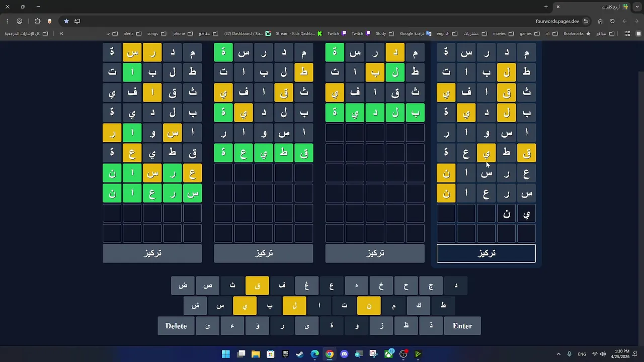This screenshot has height=362, width=644.
Task: Launch Discord from the taskbar
Action: pyautogui.click(x=344, y=354)
